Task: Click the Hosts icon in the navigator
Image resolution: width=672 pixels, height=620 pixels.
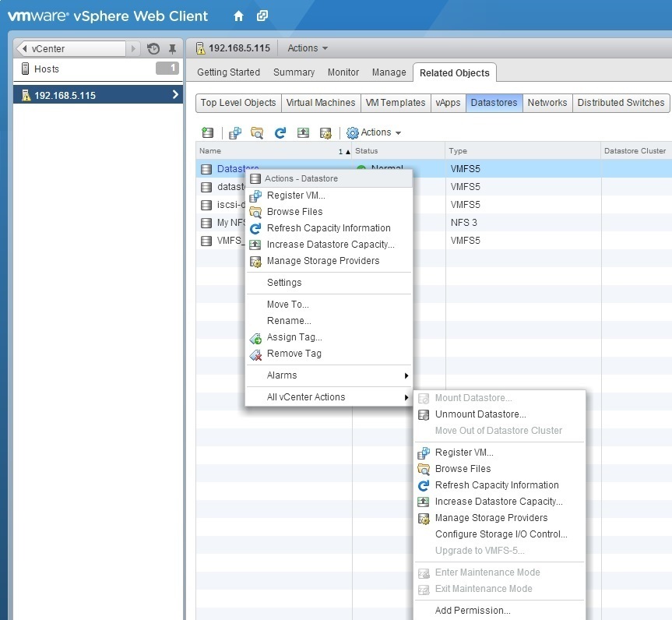Action: (x=25, y=69)
